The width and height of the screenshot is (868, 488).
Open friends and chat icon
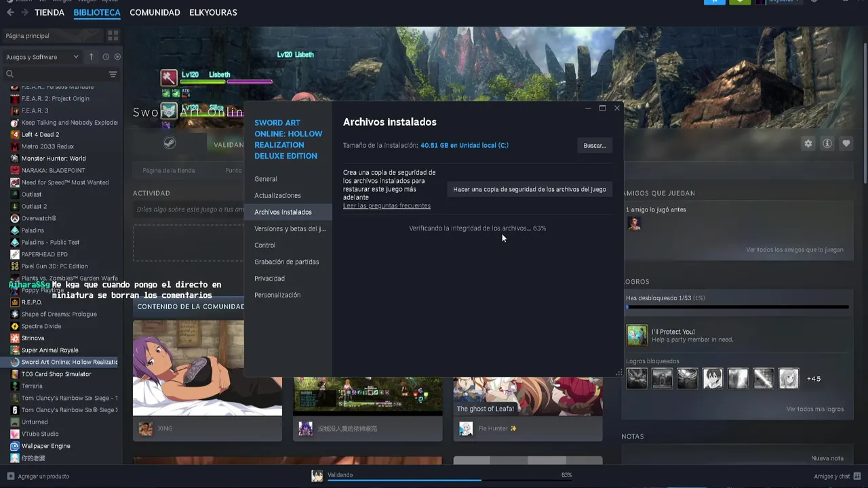(x=856, y=476)
